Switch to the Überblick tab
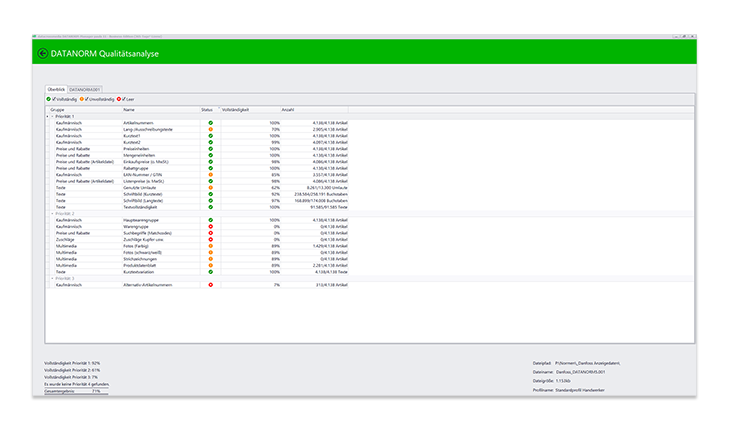729x430 pixels. (x=56, y=89)
